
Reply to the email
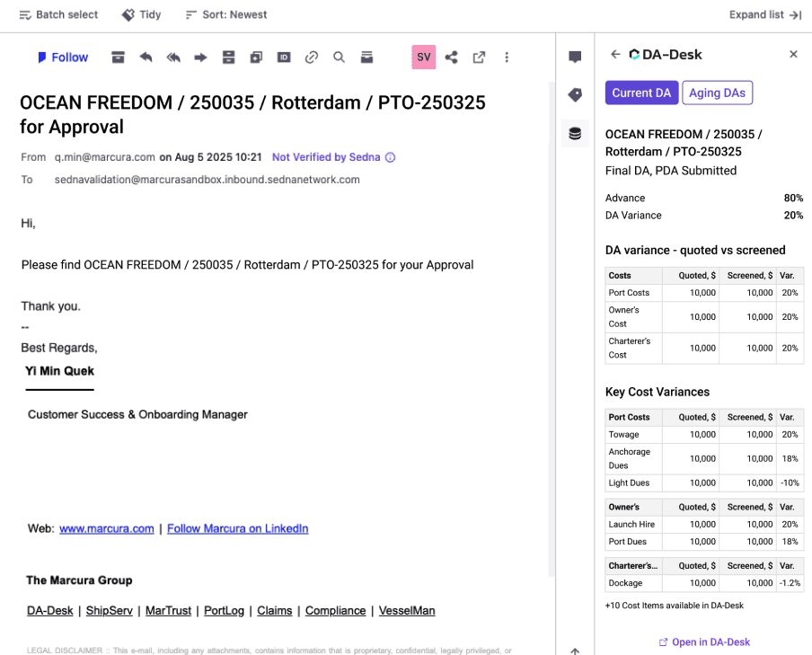coord(146,57)
